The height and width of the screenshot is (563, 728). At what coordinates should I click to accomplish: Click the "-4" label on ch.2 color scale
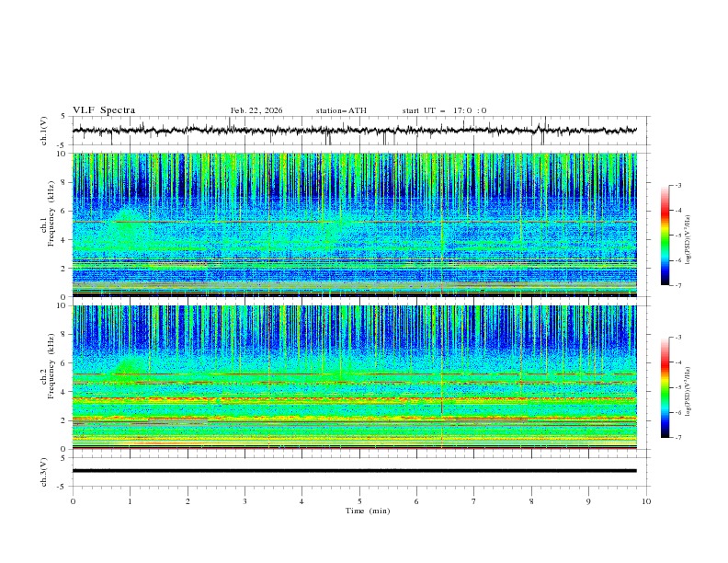click(x=678, y=362)
